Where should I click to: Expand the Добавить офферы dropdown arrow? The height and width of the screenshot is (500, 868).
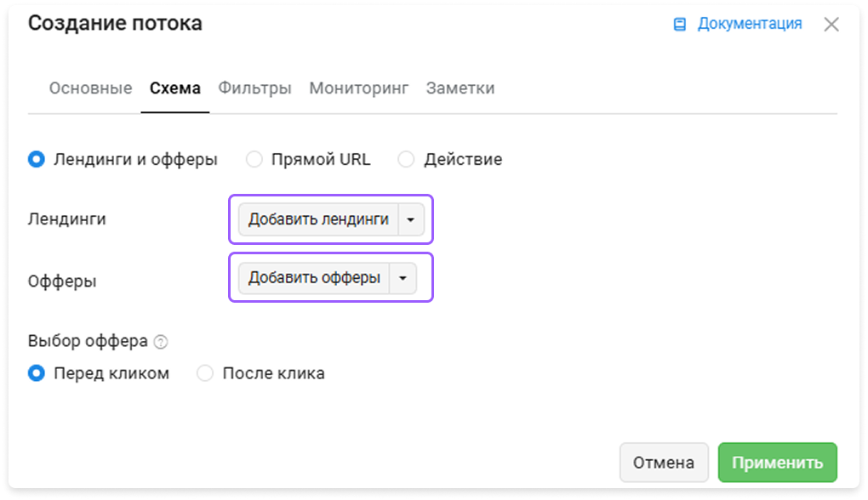point(403,278)
